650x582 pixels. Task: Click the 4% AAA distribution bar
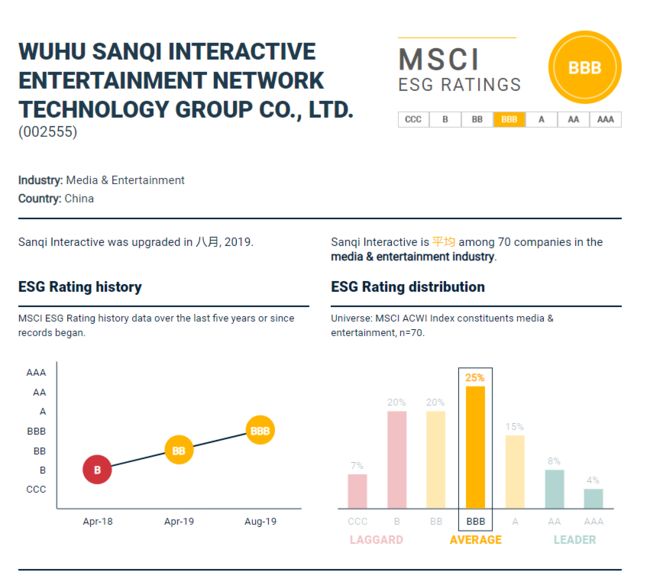pos(594,499)
